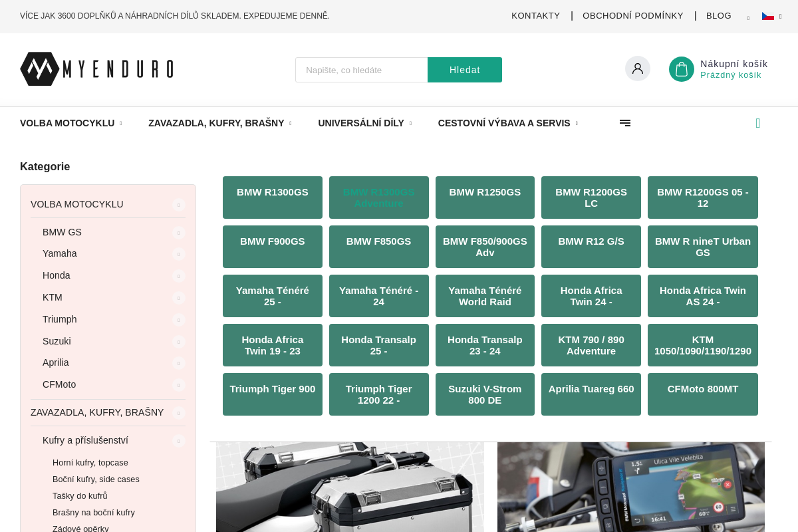Viewport: 798px width, 532px height.
Task: Select Yamaha Ténéré 25 - tile
Action: tap(273, 296)
